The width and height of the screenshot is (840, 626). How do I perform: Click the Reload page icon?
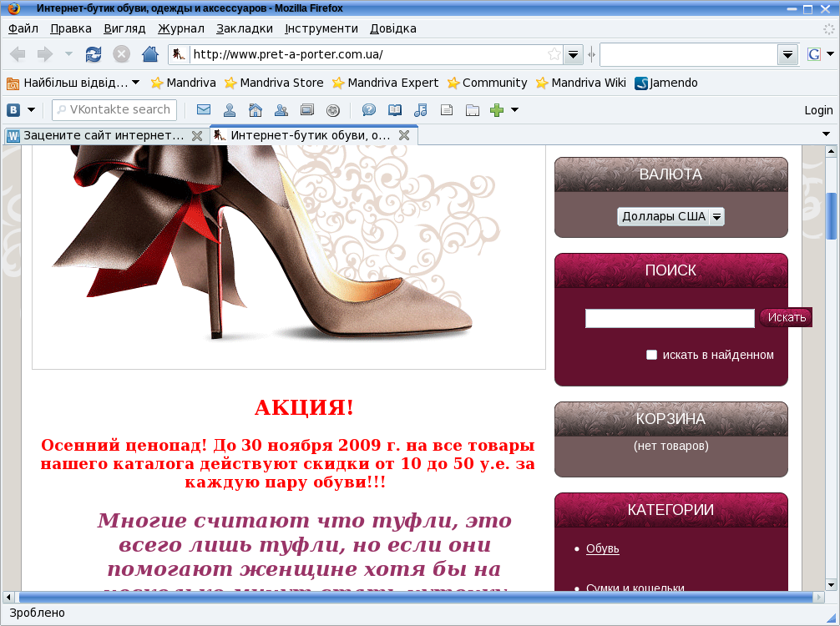(x=94, y=54)
